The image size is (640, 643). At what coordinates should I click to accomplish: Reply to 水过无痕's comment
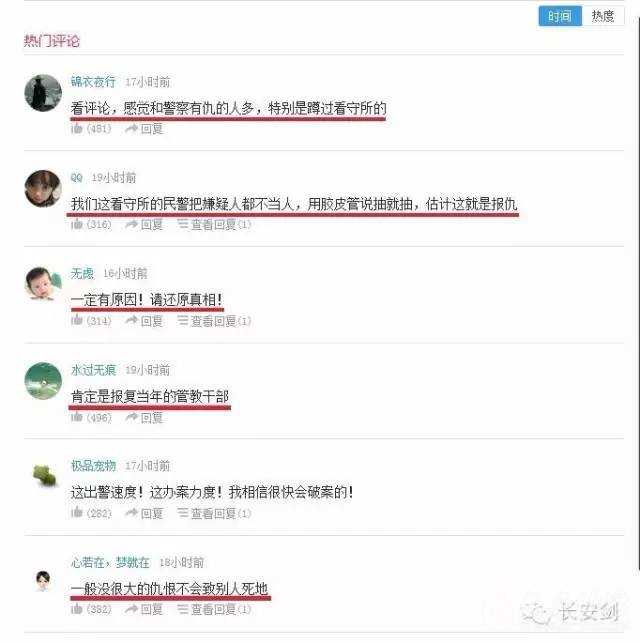[x=144, y=417]
